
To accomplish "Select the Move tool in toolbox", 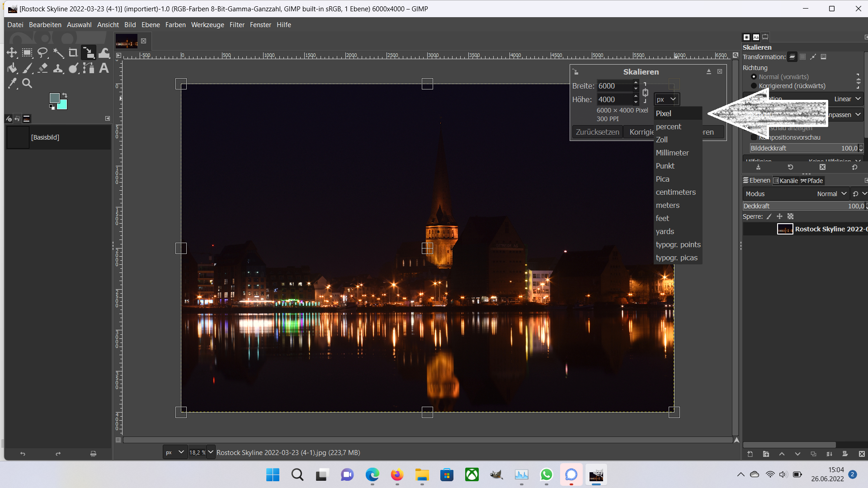I will pos(12,53).
